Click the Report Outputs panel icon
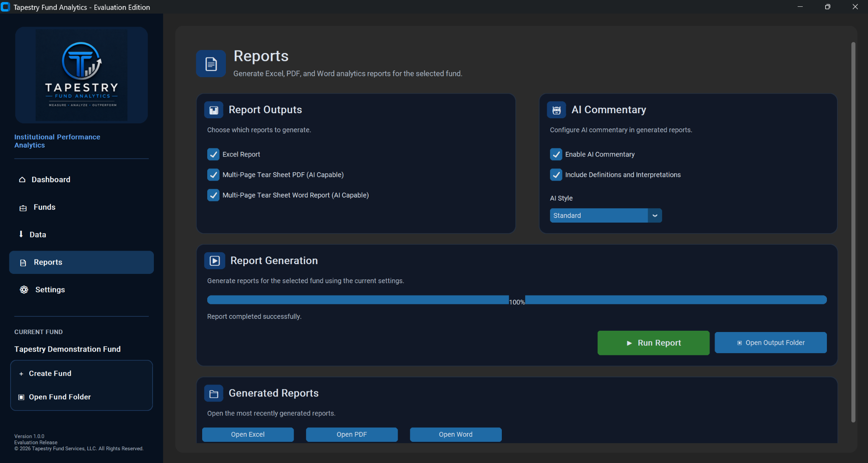Screen dimensions: 868x463 pyautogui.click(x=214, y=110)
